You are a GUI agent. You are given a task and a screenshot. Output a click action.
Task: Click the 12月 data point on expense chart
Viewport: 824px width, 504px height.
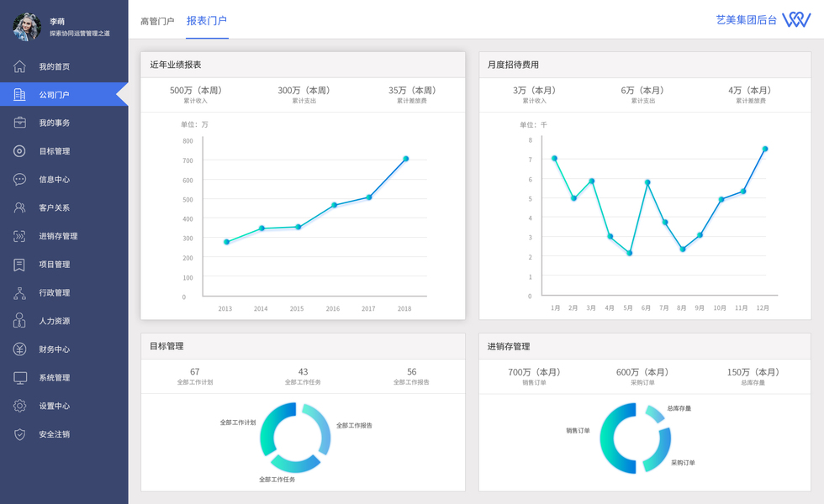[765, 150]
